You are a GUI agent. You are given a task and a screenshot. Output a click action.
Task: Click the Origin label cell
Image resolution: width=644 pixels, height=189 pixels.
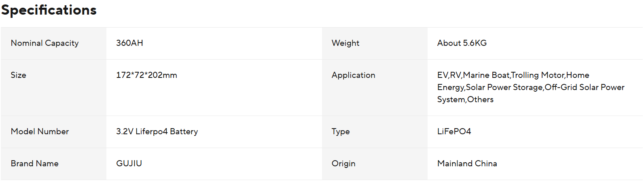(x=343, y=163)
